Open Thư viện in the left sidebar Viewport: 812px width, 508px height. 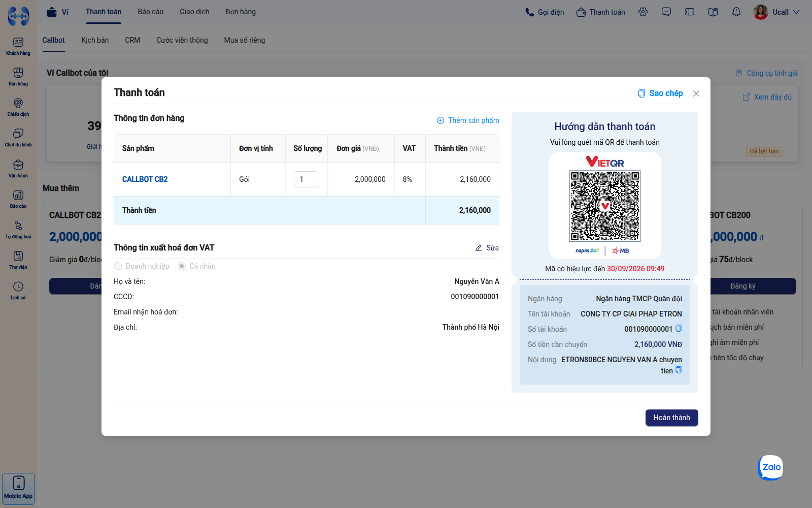click(18, 260)
